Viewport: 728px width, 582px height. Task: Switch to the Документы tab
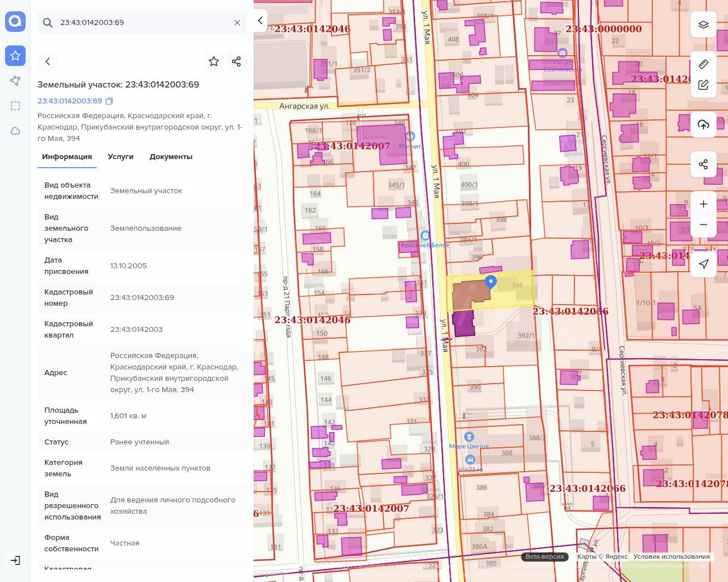(171, 157)
